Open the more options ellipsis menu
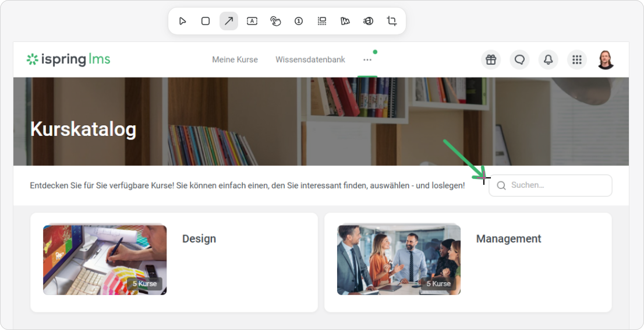Screen dimensions: 644x330 [367, 60]
